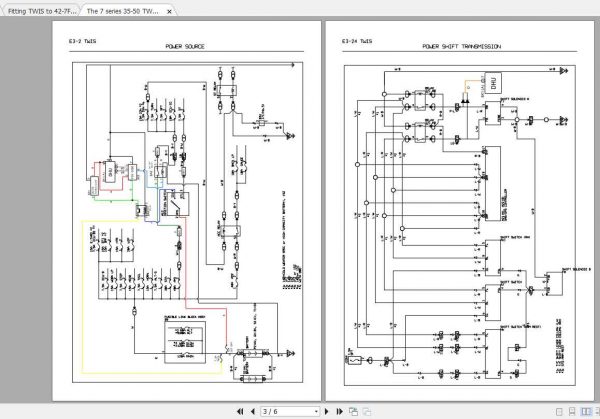Switch to single page view
This screenshot has height=419, width=600.
pos(559,412)
